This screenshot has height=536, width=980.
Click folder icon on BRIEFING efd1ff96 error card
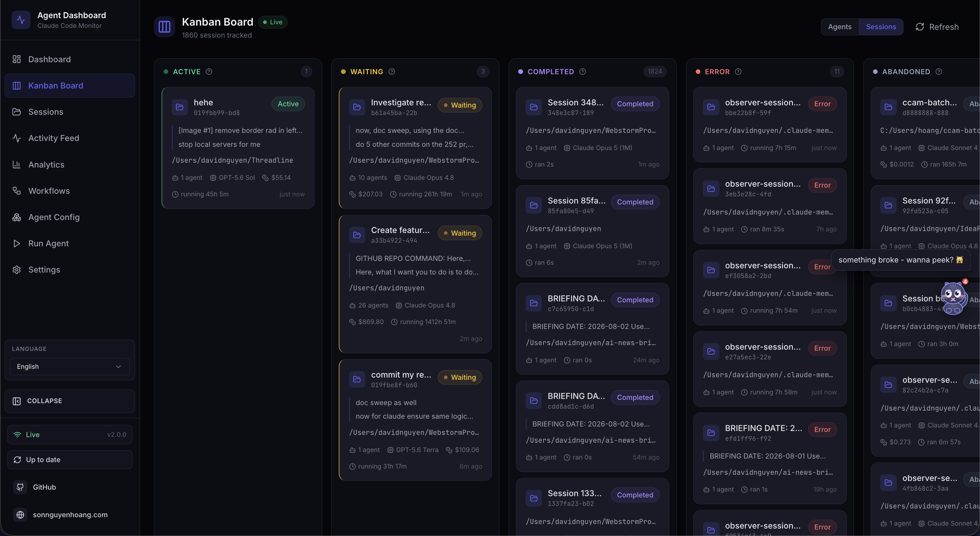(711, 433)
